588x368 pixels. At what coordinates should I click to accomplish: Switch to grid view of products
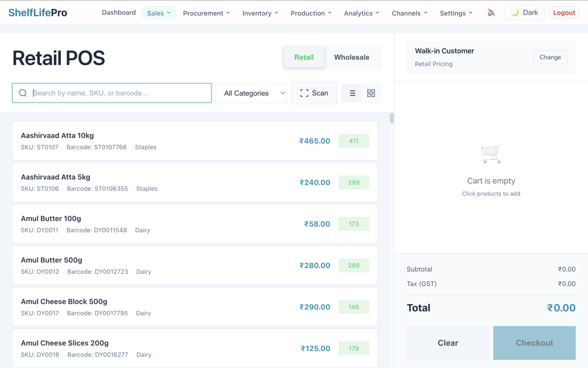click(x=371, y=93)
